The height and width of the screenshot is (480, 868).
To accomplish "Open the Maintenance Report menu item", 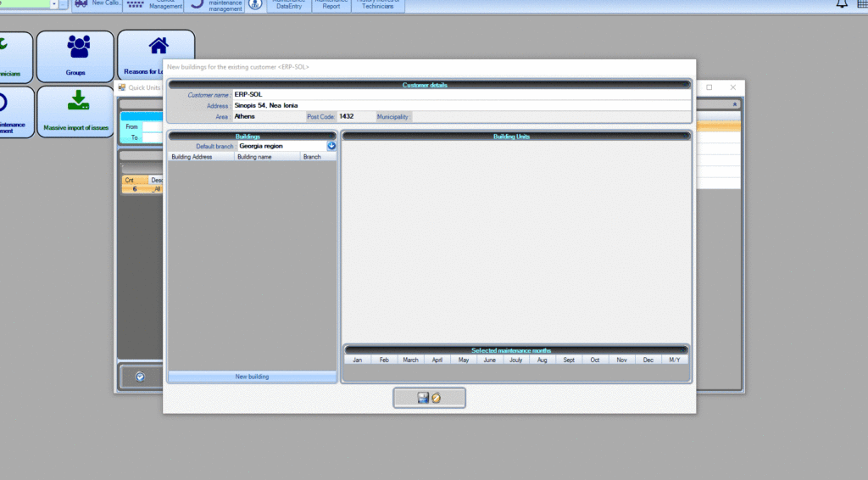I will coord(331,5).
